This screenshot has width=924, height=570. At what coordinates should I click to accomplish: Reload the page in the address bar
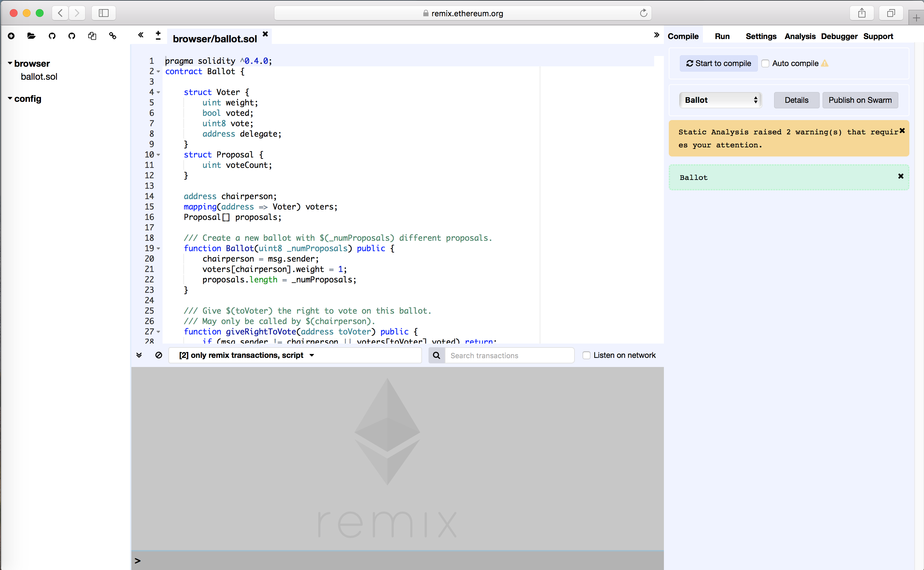click(643, 13)
